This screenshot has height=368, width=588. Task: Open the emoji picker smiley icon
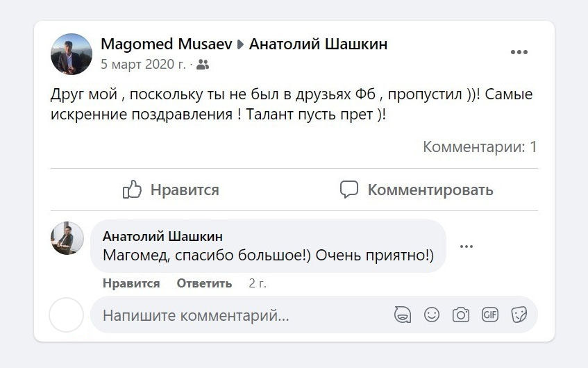pos(432,315)
